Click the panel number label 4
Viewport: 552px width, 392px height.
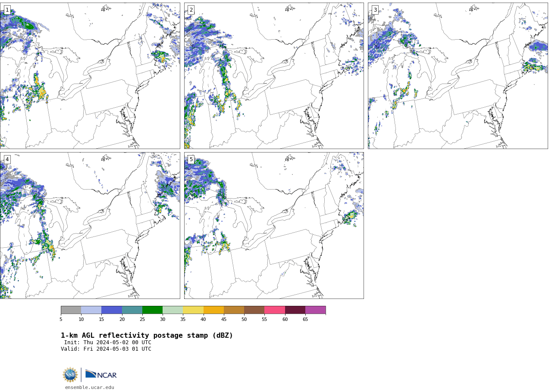[7, 159]
